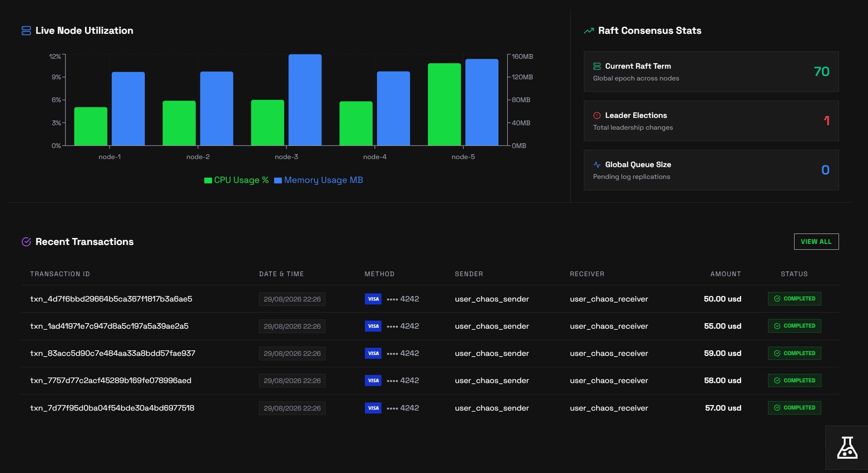Toggle CPU Usage % legend entry

(236, 180)
